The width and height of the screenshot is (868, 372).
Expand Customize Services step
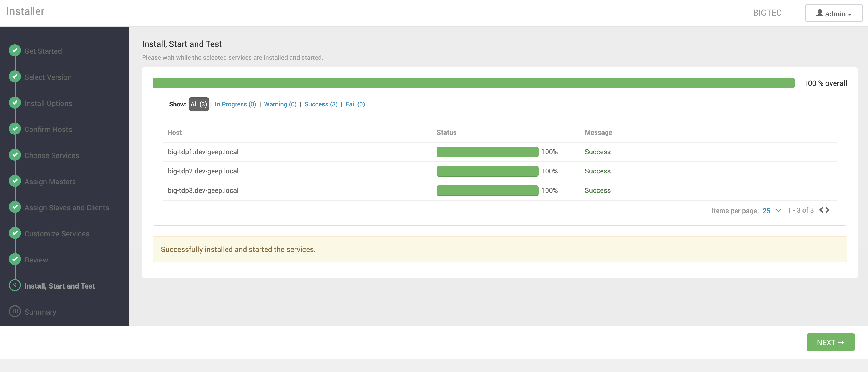(x=56, y=233)
